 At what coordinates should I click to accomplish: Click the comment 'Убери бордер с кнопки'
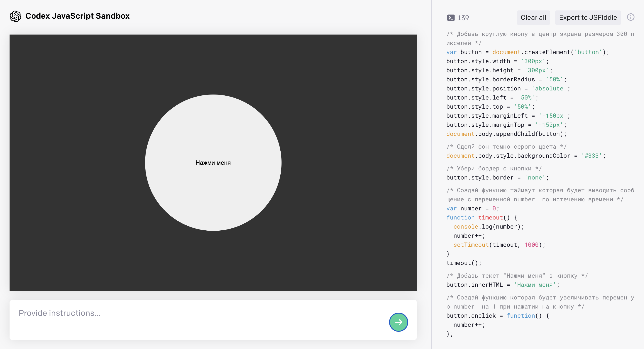(494, 169)
